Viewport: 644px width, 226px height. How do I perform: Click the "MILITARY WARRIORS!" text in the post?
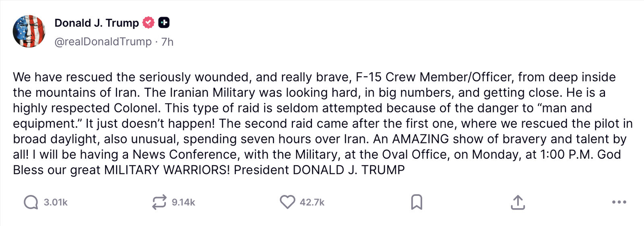(x=167, y=170)
